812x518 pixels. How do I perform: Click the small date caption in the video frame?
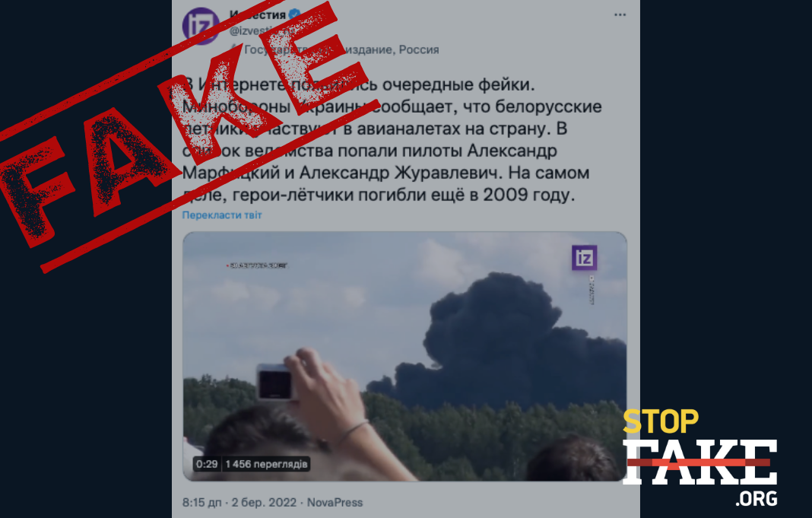pyautogui.click(x=257, y=265)
